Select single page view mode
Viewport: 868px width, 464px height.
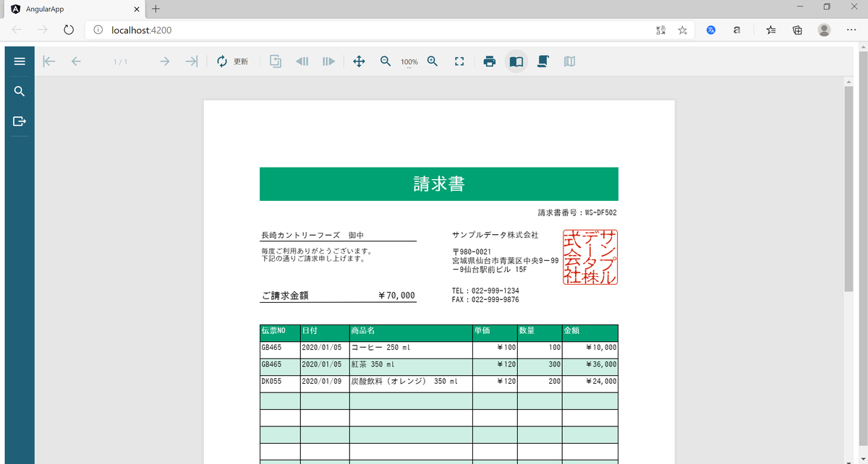point(516,61)
